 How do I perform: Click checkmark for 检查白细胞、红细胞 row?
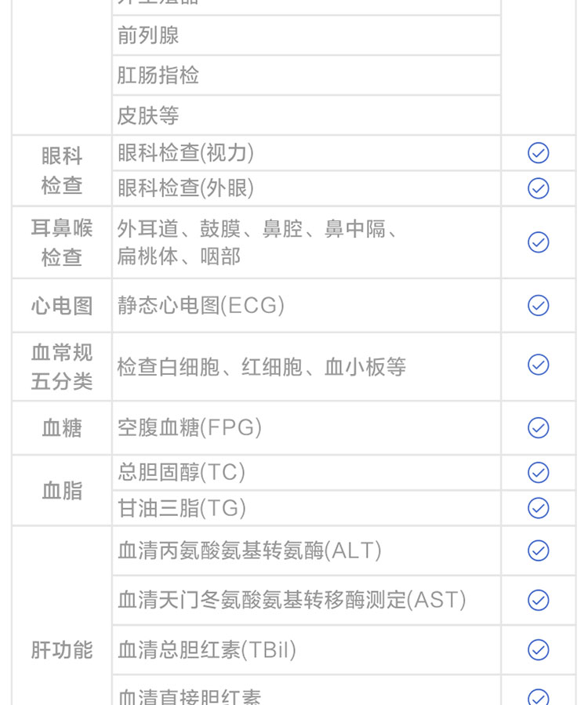538,365
